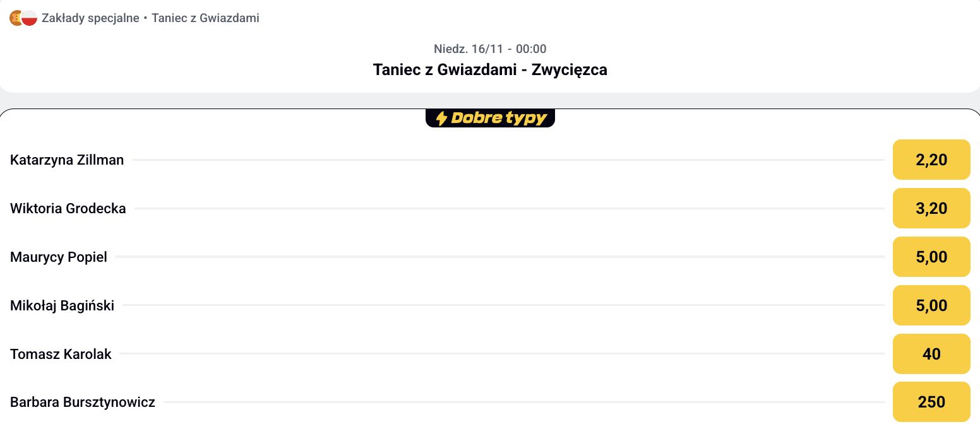Choose Mikołaj Bagiński's 5,00 odds button
The height and width of the screenshot is (434, 980).
[x=931, y=305]
